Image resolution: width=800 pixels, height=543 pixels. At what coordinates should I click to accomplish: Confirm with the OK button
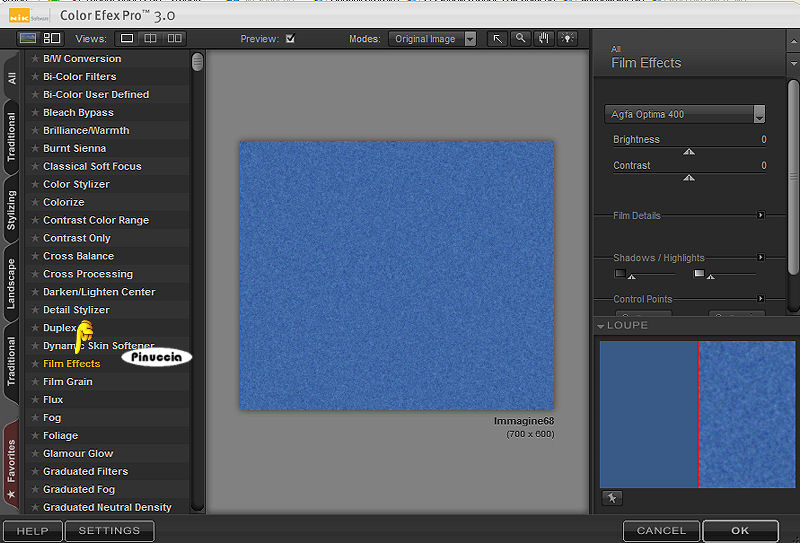click(x=740, y=531)
